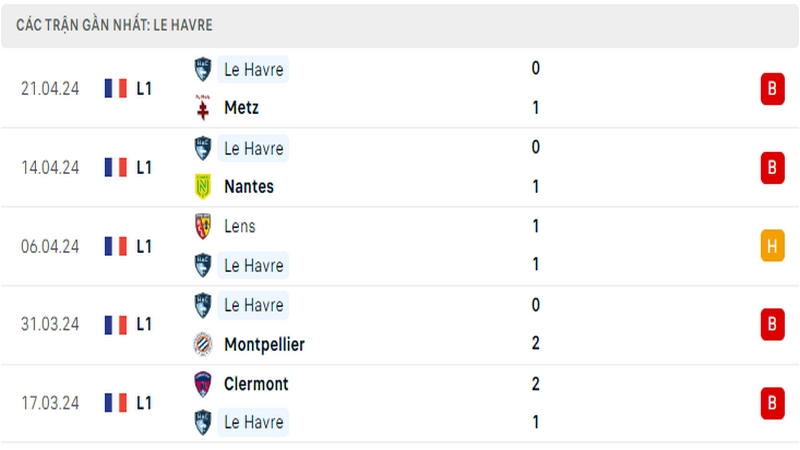Click the Lens club crest icon
This screenshot has height=450, width=800.
[x=203, y=226]
